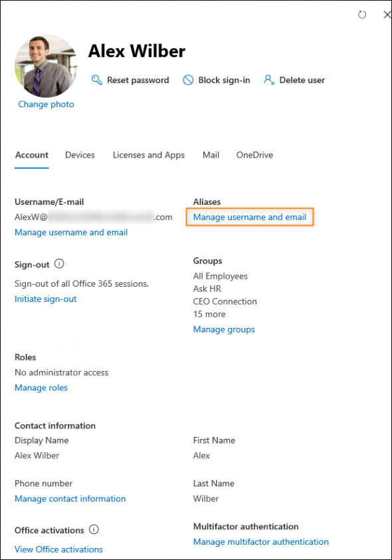Switch to the Devices tab
Image resolution: width=392 pixels, height=560 pixels.
[80, 155]
